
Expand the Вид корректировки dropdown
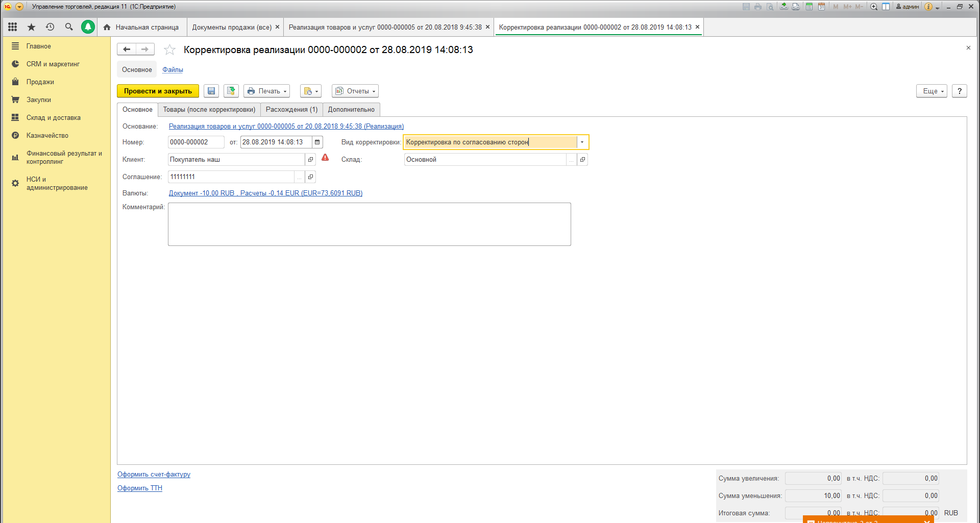(x=582, y=142)
